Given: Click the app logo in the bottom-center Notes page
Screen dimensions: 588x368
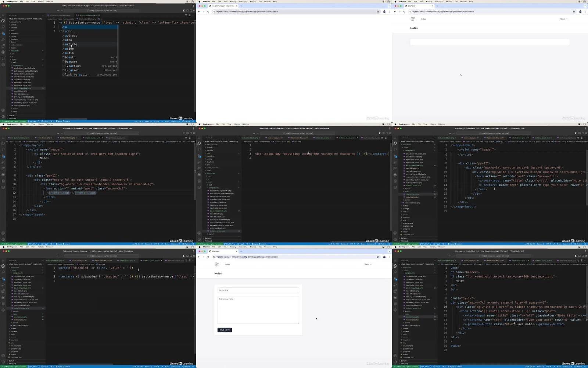Looking at the screenshot, I should [217, 264].
